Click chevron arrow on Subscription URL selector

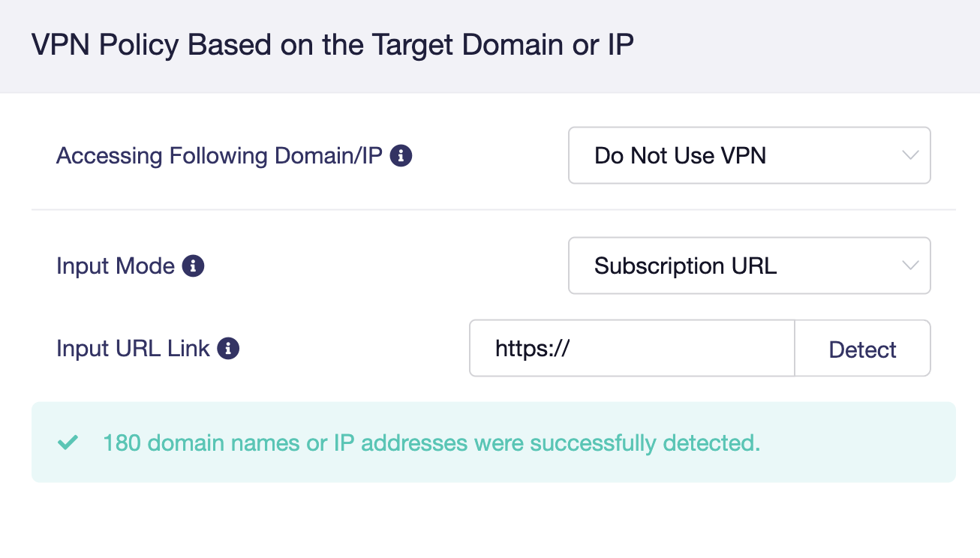coord(909,266)
